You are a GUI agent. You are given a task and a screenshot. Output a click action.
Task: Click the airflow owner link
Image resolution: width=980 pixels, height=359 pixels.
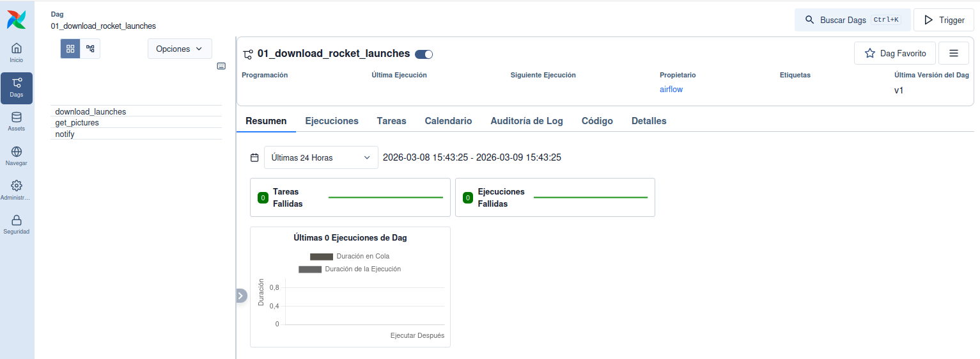click(x=671, y=90)
